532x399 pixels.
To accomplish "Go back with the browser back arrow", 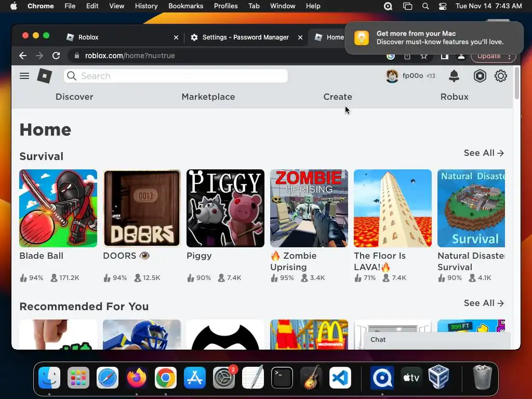I will [23, 56].
